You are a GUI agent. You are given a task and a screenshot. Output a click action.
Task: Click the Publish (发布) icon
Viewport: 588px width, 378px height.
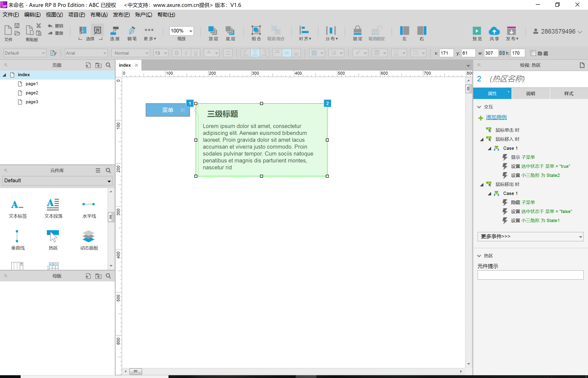tap(511, 31)
